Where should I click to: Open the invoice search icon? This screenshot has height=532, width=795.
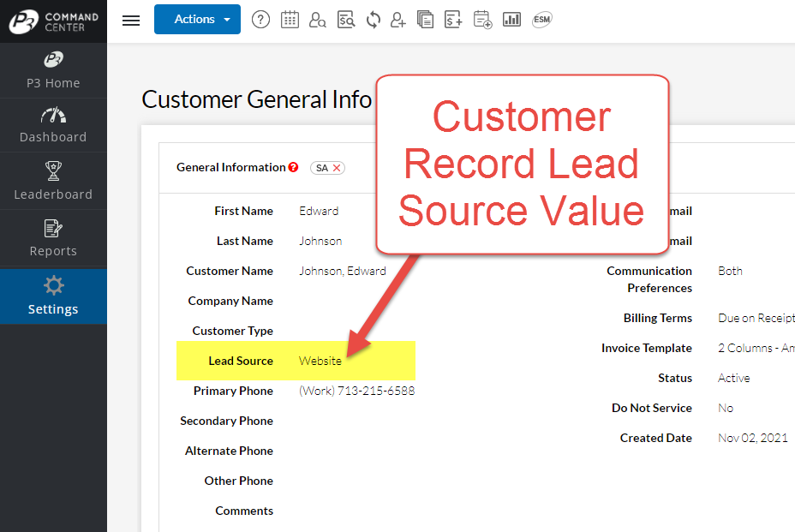346,19
